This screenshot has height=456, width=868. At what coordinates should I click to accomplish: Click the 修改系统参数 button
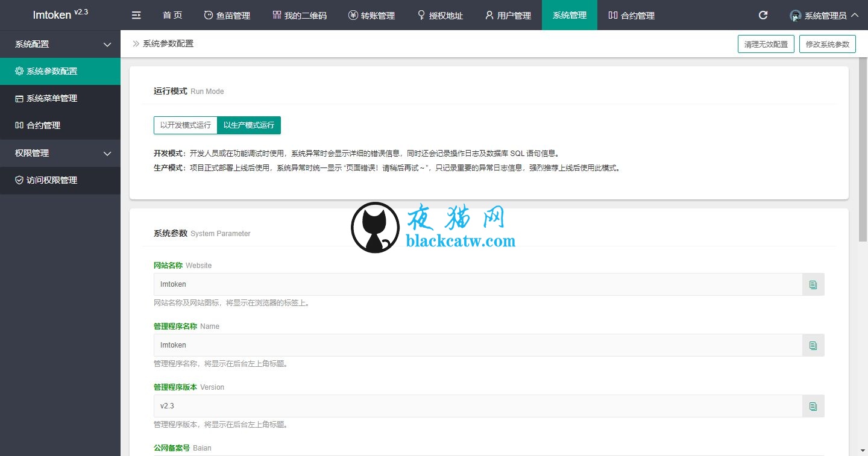828,44
